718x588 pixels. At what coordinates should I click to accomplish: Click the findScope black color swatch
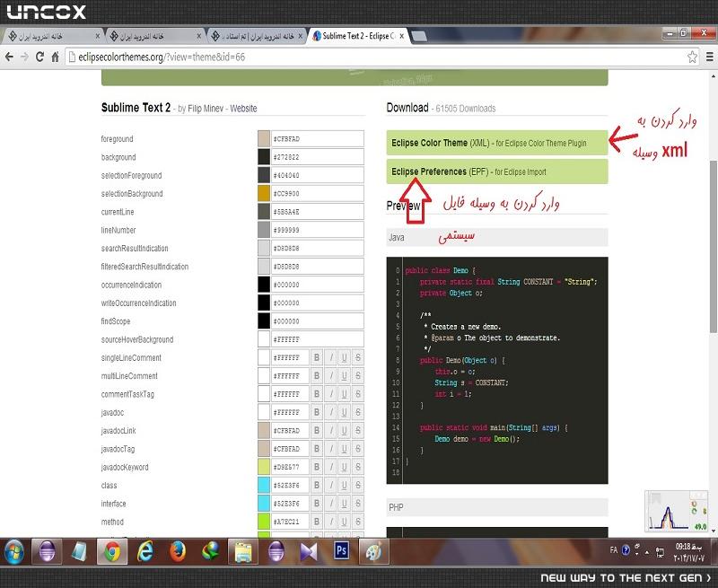tap(264, 321)
